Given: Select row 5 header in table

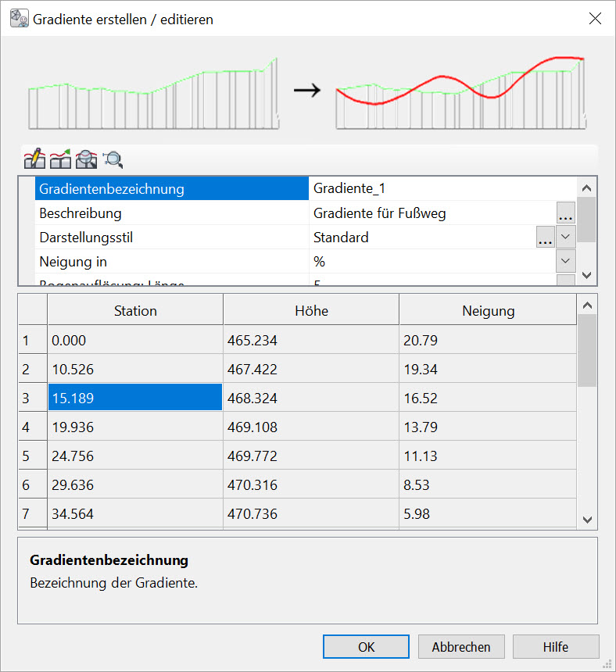Looking at the screenshot, I should [26, 456].
